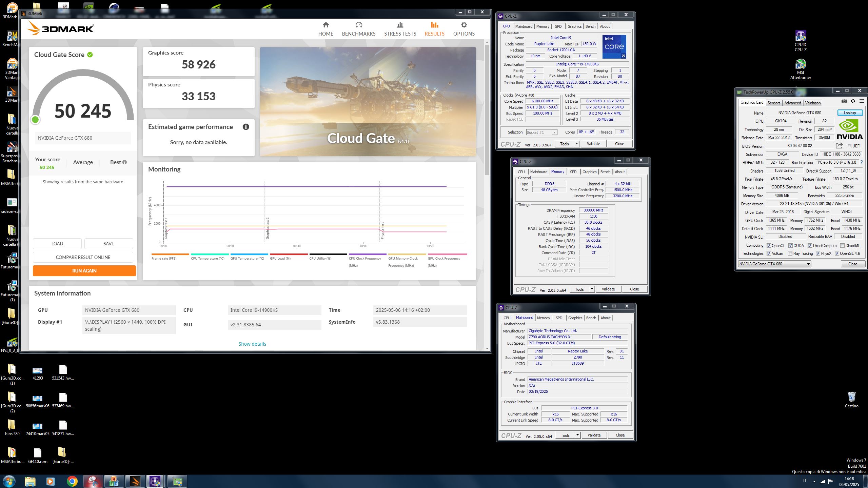The image size is (868, 488).
Task: Open the RESULTS section in 3DMark
Action: click(434, 29)
